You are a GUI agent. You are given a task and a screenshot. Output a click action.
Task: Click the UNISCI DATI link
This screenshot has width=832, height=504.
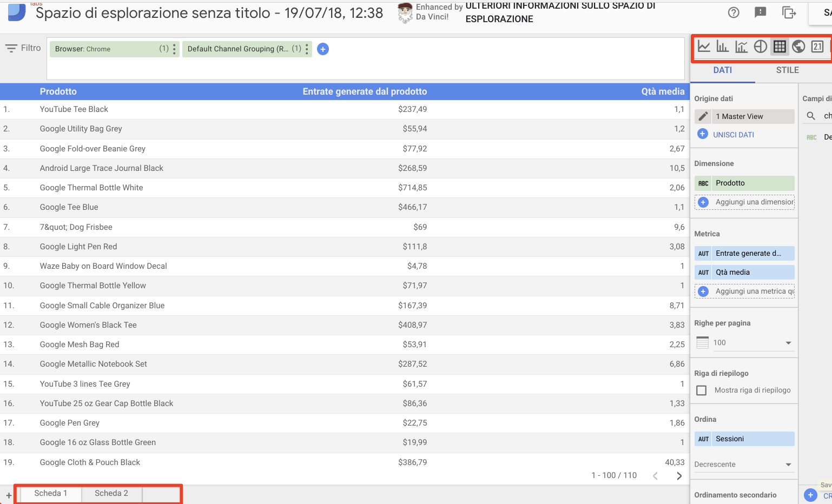(733, 134)
